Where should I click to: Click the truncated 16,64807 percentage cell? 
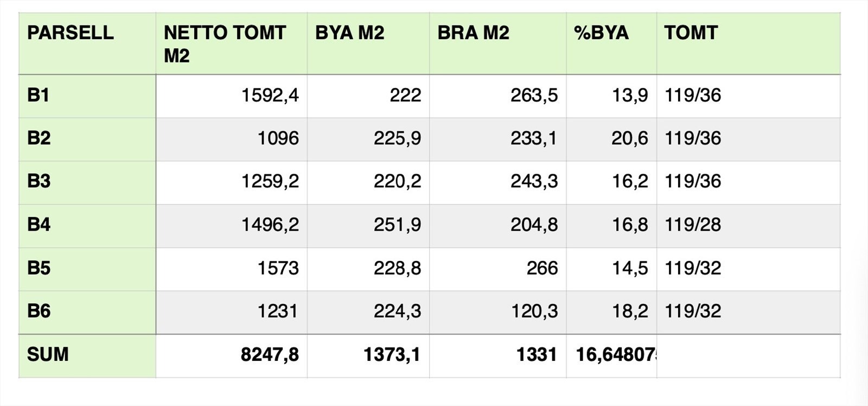coord(615,355)
